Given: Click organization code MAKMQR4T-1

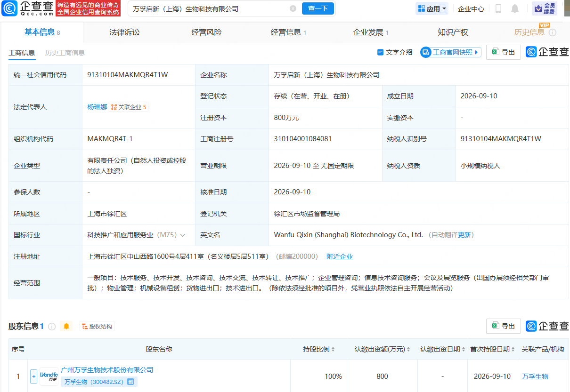Looking at the screenshot, I should tap(110, 139).
